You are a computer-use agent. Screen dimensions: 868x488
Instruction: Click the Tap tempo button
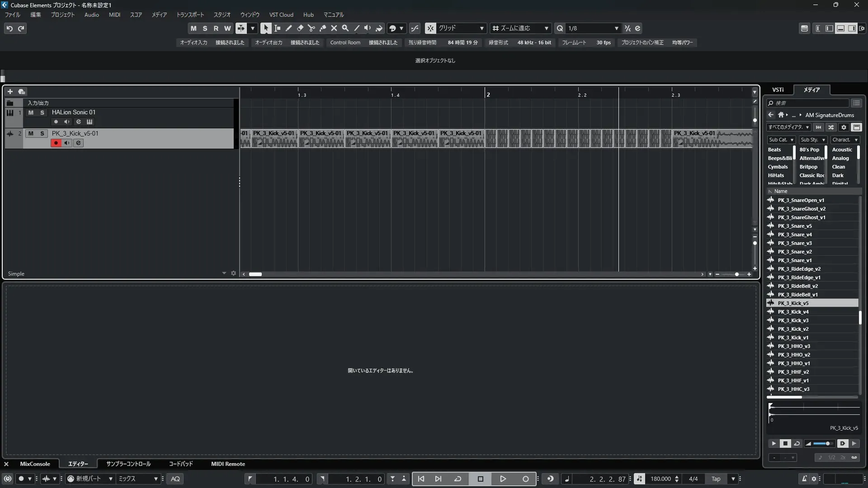click(716, 479)
